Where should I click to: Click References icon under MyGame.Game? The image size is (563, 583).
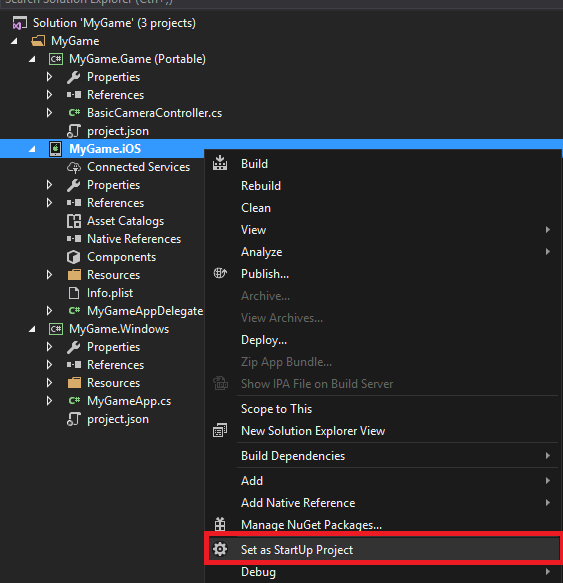74,95
